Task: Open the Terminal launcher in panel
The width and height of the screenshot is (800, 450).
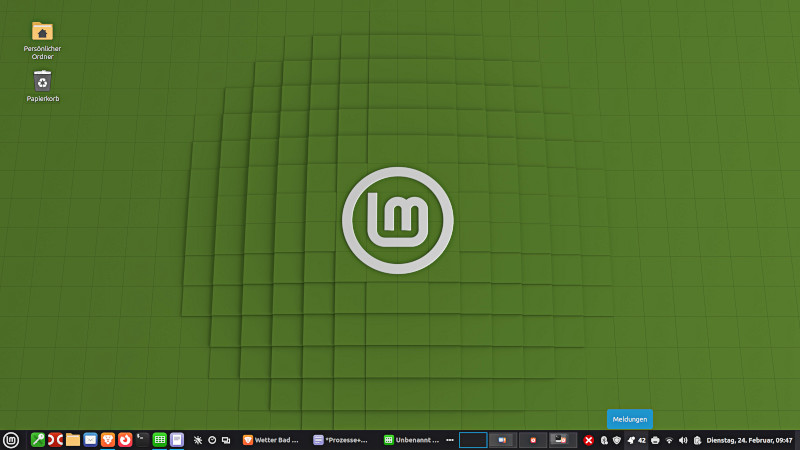Action: (142, 440)
